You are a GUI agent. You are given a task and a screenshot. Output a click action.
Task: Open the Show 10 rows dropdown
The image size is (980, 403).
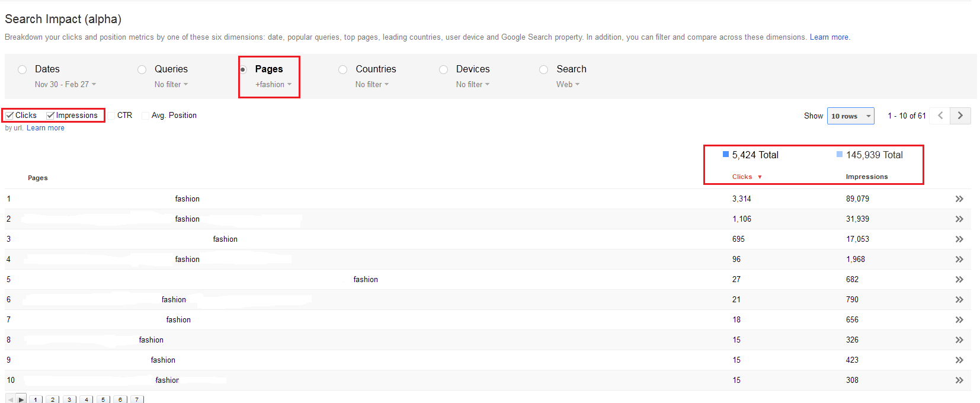850,116
